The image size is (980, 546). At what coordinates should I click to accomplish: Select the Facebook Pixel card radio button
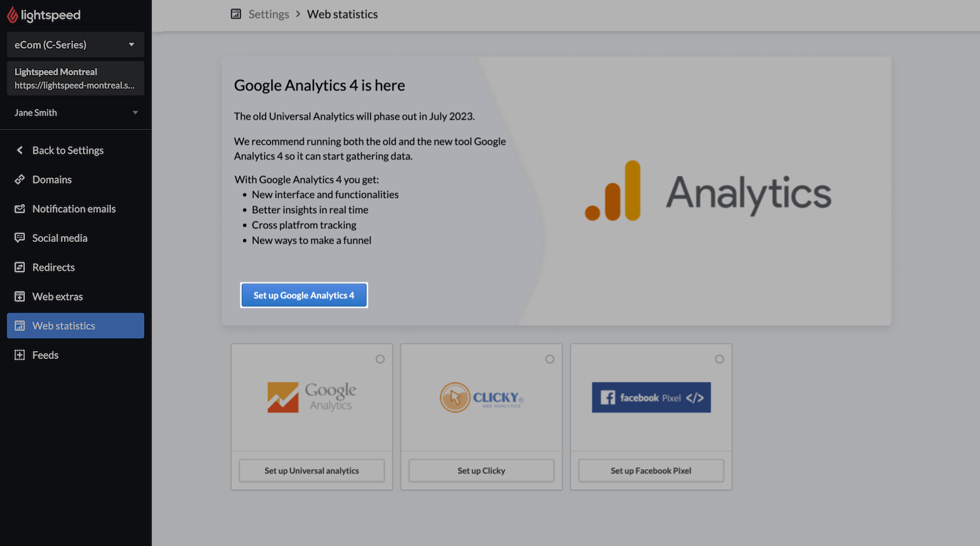click(x=719, y=359)
